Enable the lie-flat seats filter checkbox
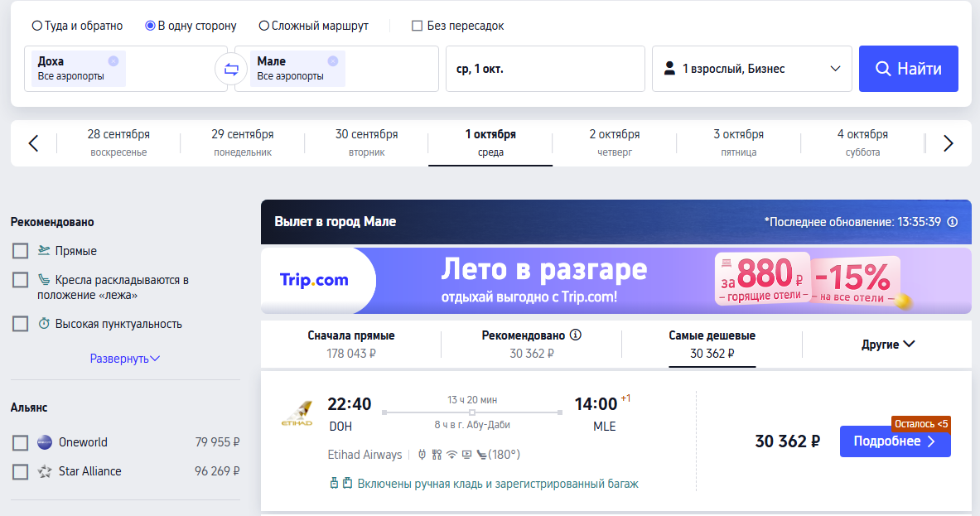The width and height of the screenshot is (980, 516). [21, 280]
